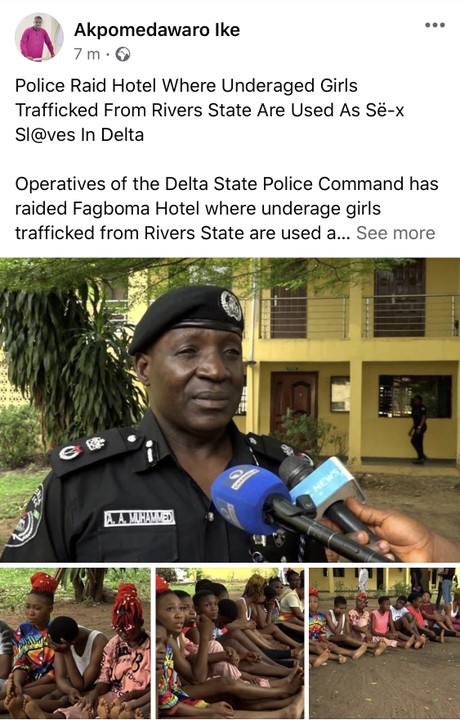
Task: Click the paragraph starting Operatives of the Delta
Action: coord(226,208)
